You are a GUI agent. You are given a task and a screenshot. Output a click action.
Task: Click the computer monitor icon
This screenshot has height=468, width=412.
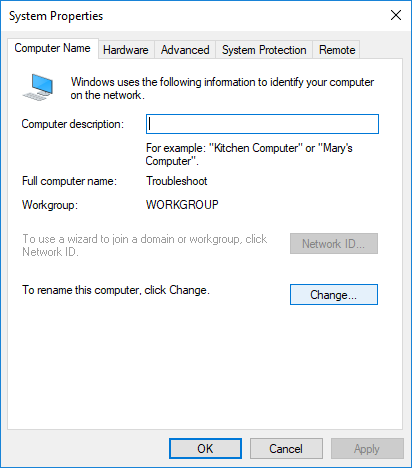click(38, 87)
